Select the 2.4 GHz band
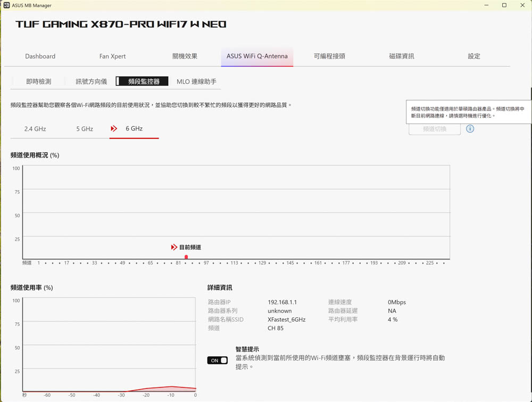Viewport: 532px width, 402px height. tap(35, 129)
